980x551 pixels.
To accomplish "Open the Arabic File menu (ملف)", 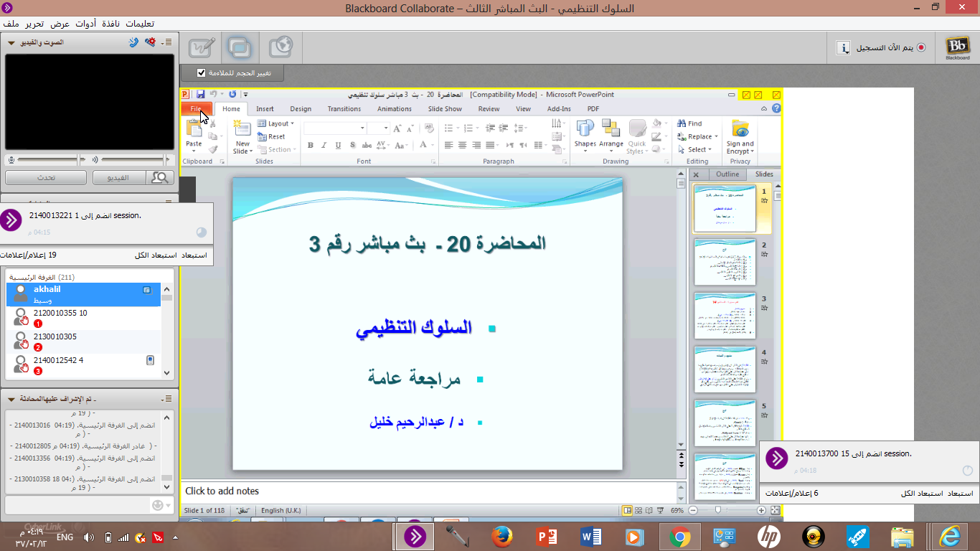I will 11,24.
